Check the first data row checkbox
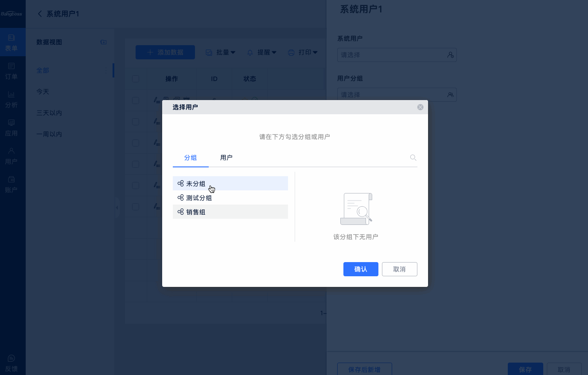588x375 pixels. coord(136,101)
